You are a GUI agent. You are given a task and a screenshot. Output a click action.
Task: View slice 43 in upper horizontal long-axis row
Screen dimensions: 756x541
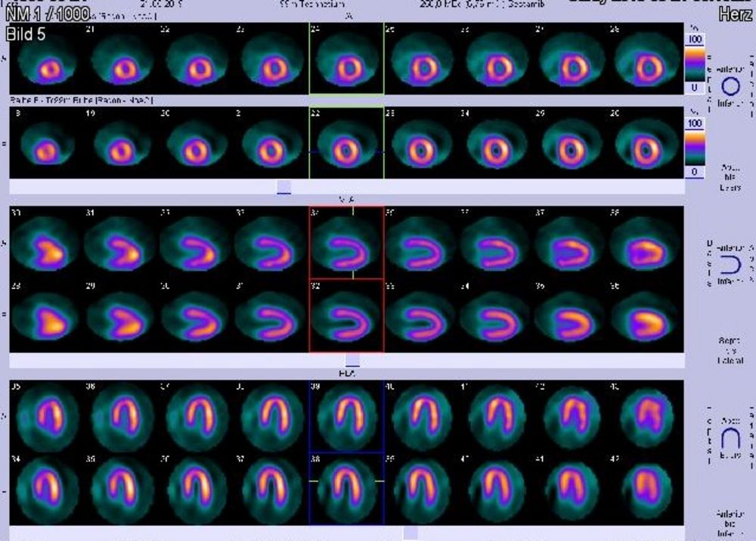pos(646,416)
